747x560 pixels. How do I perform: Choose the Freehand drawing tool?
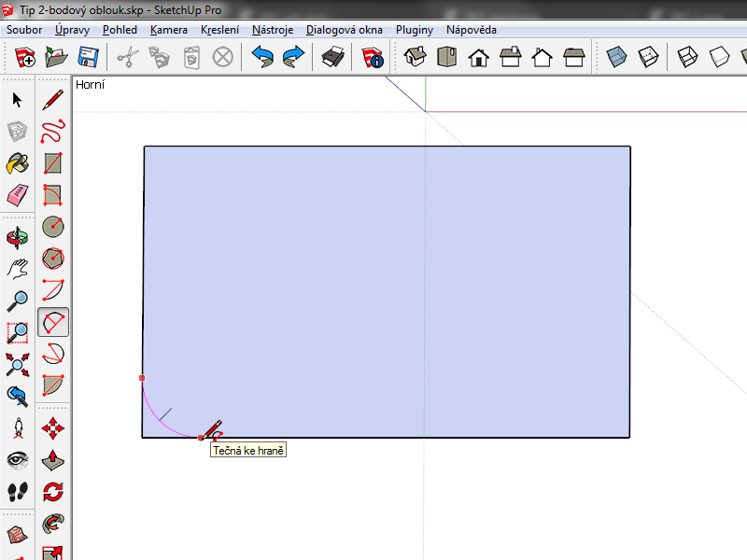click(54, 132)
